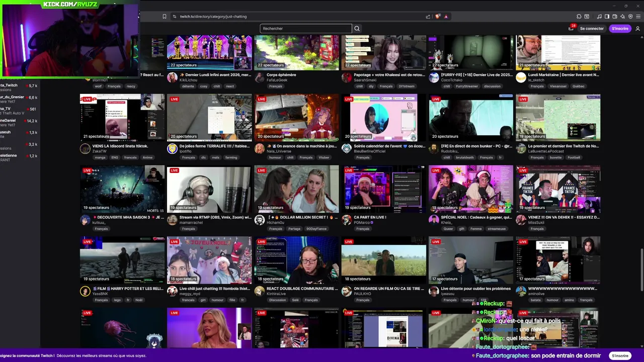Viewport: 644px width, 362px height.
Task: Open SaarahSmaki's channel avatar
Action: pyautogui.click(x=347, y=77)
